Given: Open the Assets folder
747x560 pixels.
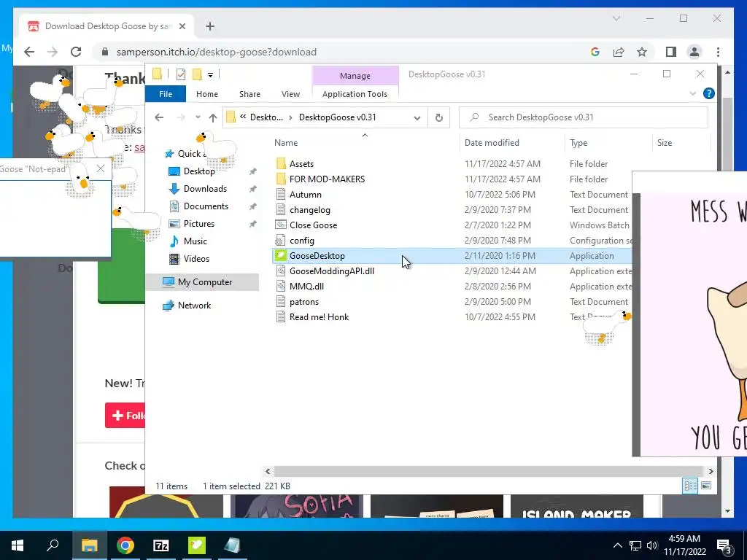Looking at the screenshot, I should [x=301, y=164].
